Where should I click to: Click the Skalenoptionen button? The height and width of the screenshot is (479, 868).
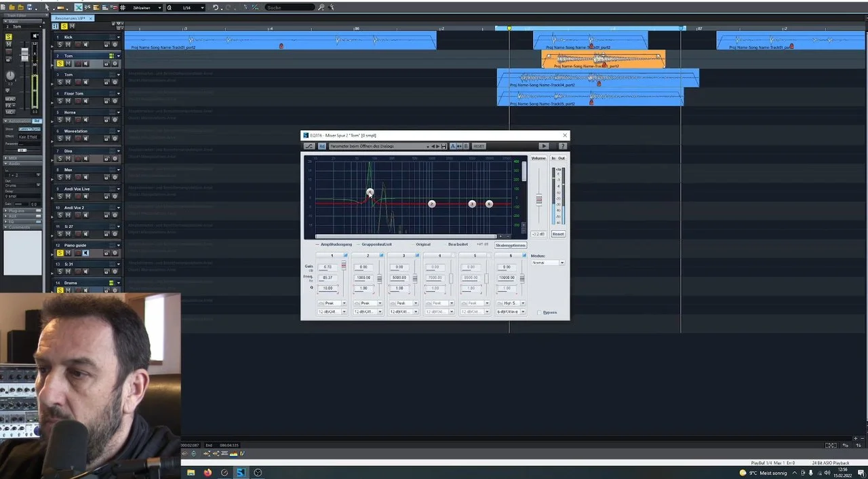pos(511,245)
